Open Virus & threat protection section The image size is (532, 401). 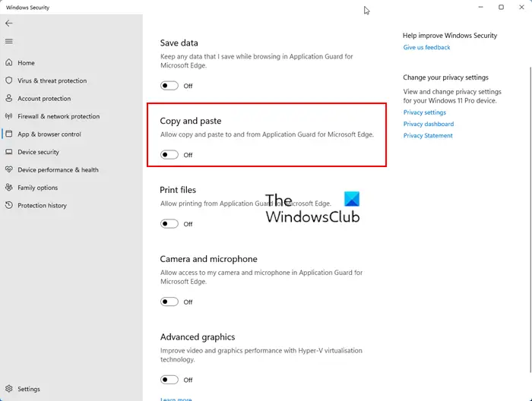click(x=71, y=81)
